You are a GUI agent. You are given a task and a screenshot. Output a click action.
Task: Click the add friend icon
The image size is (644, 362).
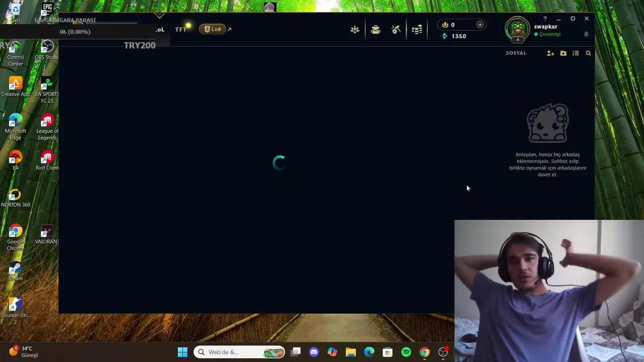[550, 53]
